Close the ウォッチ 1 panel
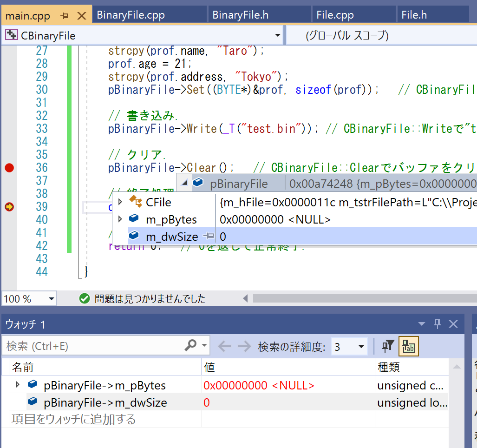This screenshot has height=448, width=477. 453,324
